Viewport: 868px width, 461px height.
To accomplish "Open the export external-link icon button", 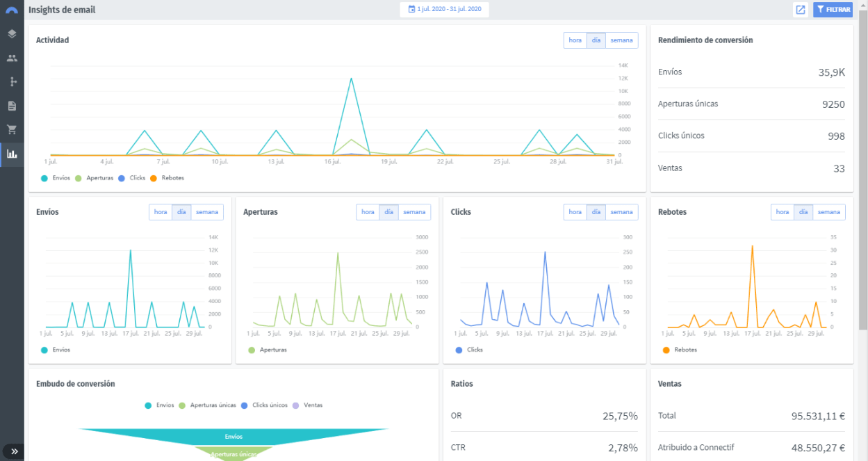I will tap(801, 10).
